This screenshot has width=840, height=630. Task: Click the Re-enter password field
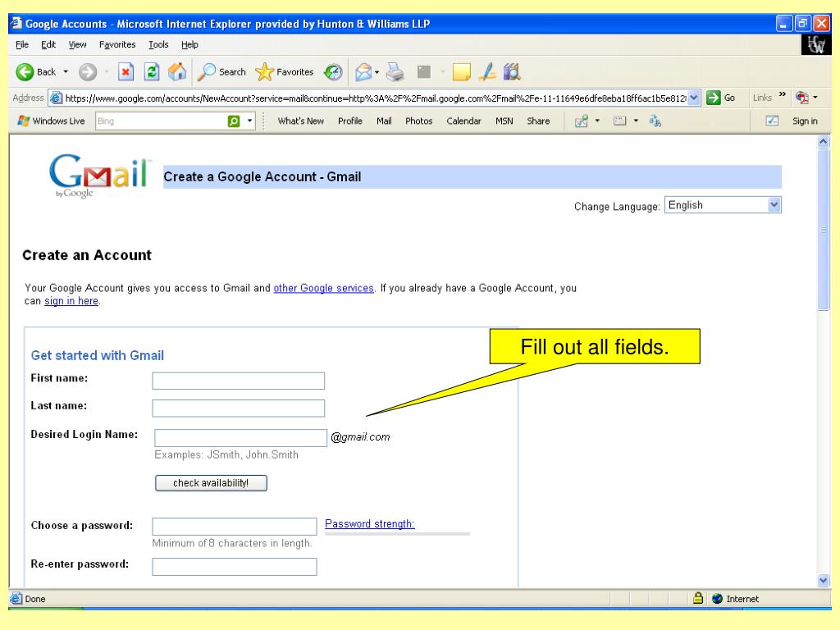point(235,567)
